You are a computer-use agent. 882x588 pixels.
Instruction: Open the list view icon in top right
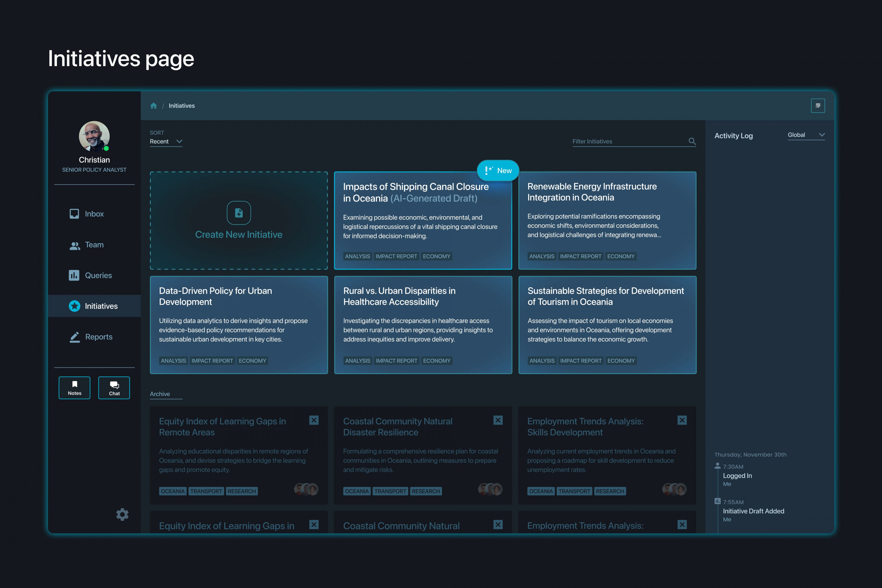pyautogui.click(x=818, y=105)
